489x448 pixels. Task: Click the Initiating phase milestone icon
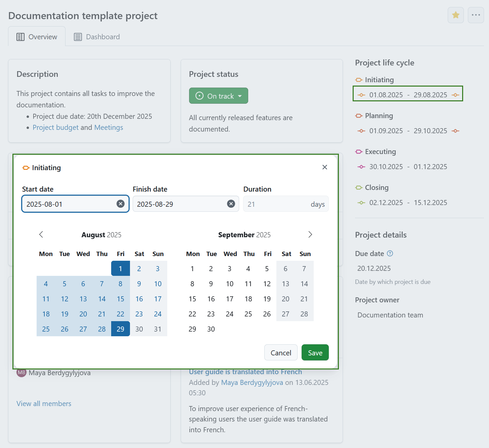[x=359, y=80]
